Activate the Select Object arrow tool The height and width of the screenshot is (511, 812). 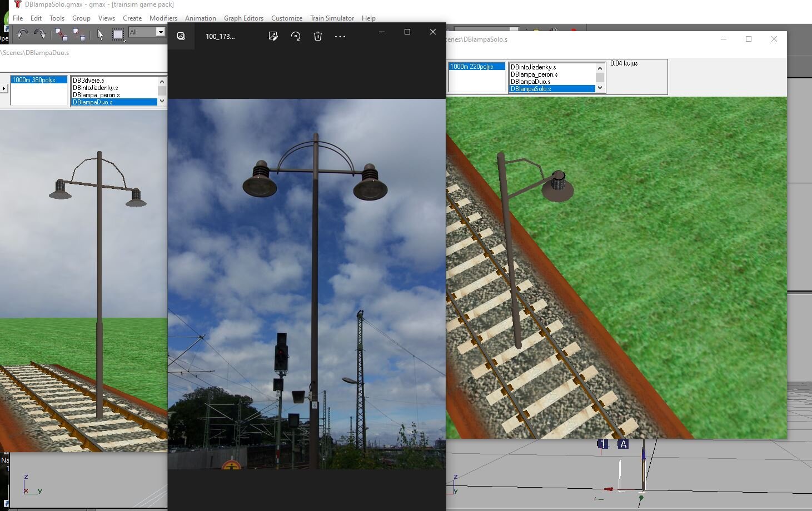point(100,35)
